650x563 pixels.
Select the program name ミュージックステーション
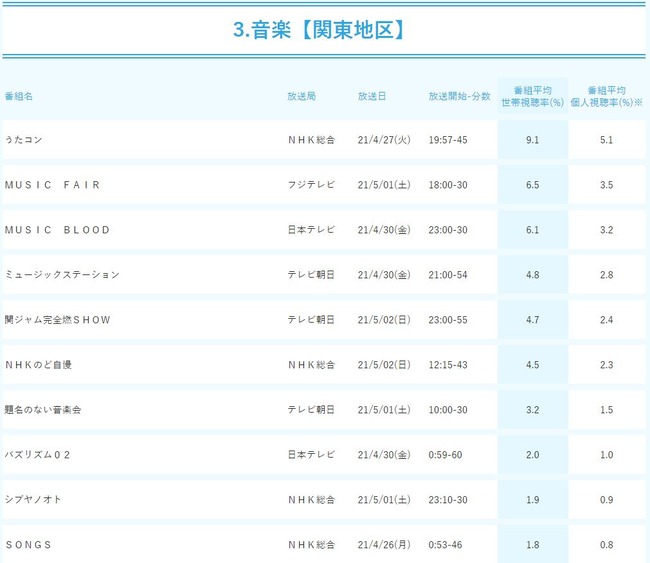[62, 274]
